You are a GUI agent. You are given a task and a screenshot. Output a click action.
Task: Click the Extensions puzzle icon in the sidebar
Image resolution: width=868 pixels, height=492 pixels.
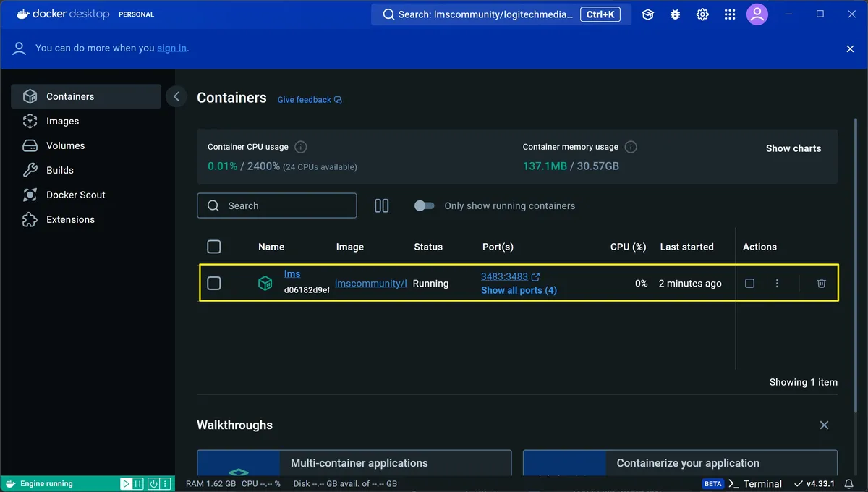[30, 219]
